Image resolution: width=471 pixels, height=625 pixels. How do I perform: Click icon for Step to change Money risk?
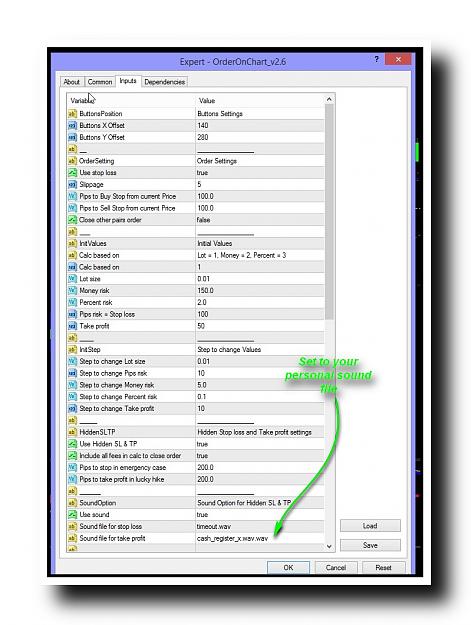72,385
